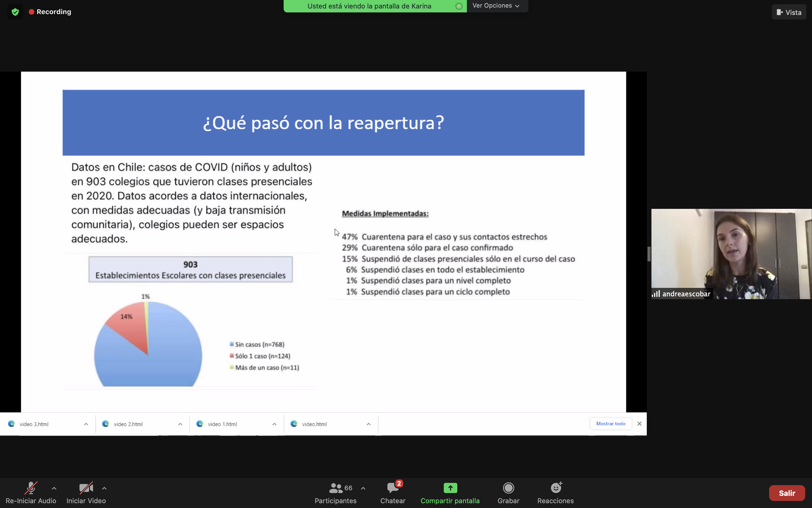Click '1% Suspendió clases para un nivel completo'
The width and height of the screenshot is (812, 508).
point(429,281)
